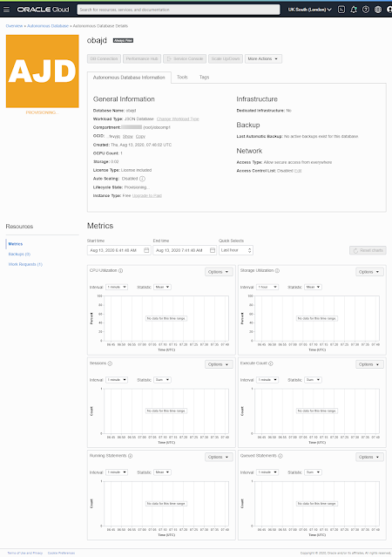Viewport: 392px width, 557px height.
Task: Go to Overview breadcrumb link
Action: coord(14,26)
